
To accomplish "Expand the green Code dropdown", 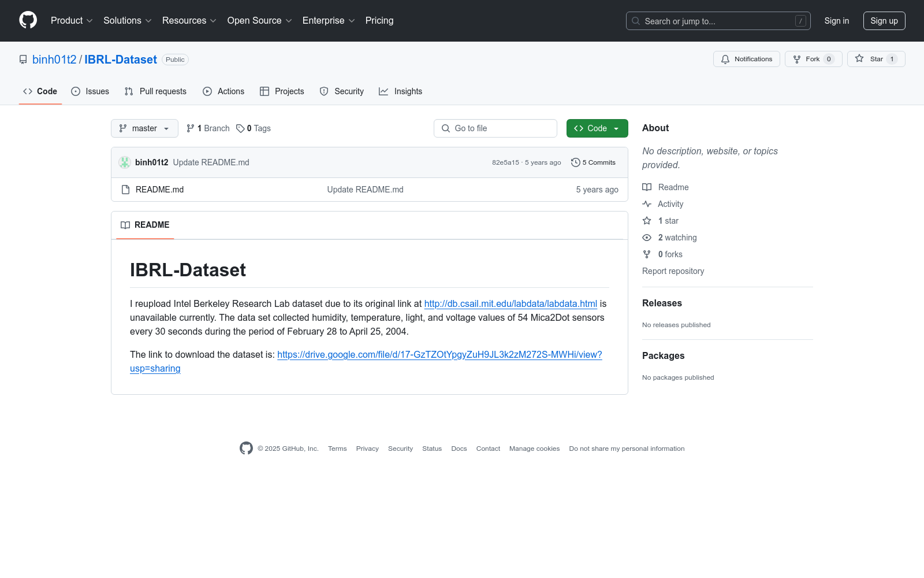I will 597,128.
